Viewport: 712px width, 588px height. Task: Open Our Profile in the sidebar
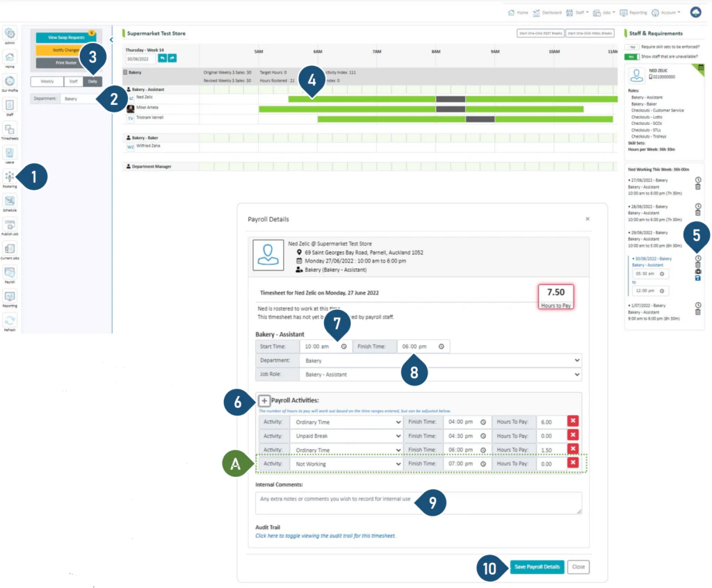pos(10,83)
